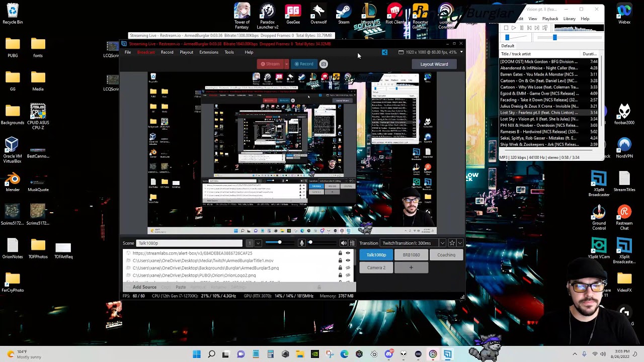Select the Blender desktop icon
Viewport: 644px width, 362px height.
pos(13,182)
